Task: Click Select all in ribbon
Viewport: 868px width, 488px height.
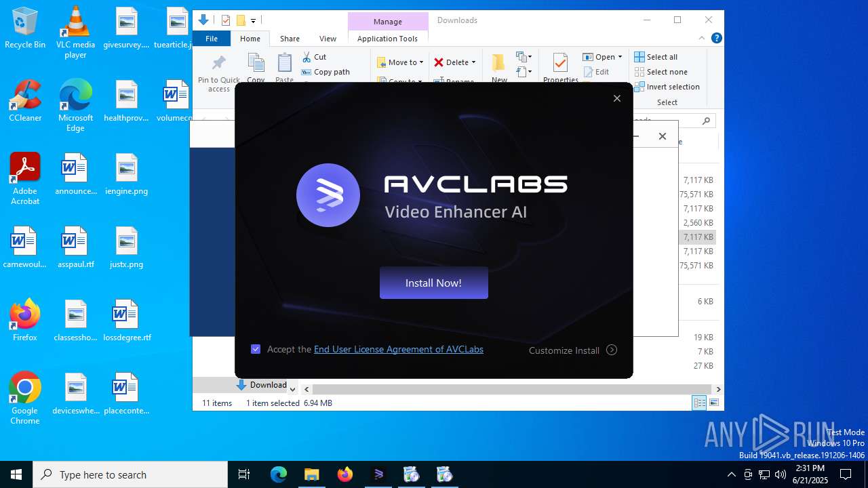Action: [656, 57]
